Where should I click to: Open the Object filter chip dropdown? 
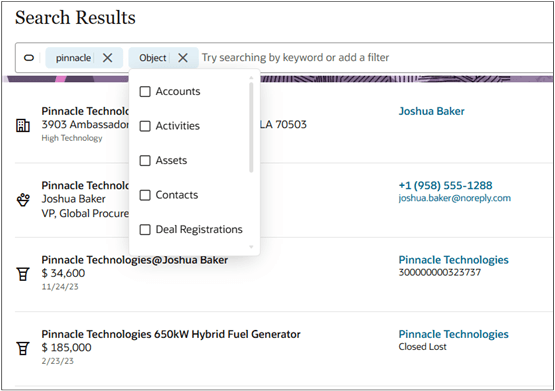(x=153, y=58)
